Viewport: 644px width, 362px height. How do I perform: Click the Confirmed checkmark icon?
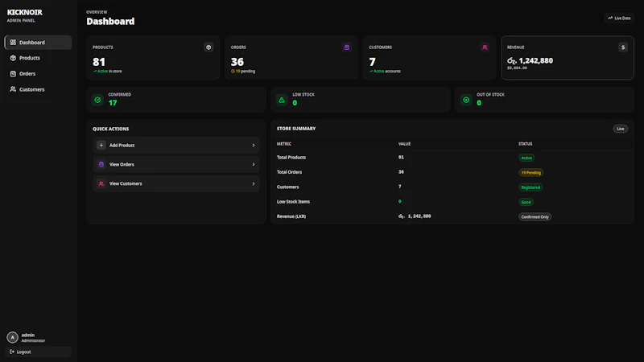pyautogui.click(x=97, y=100)
